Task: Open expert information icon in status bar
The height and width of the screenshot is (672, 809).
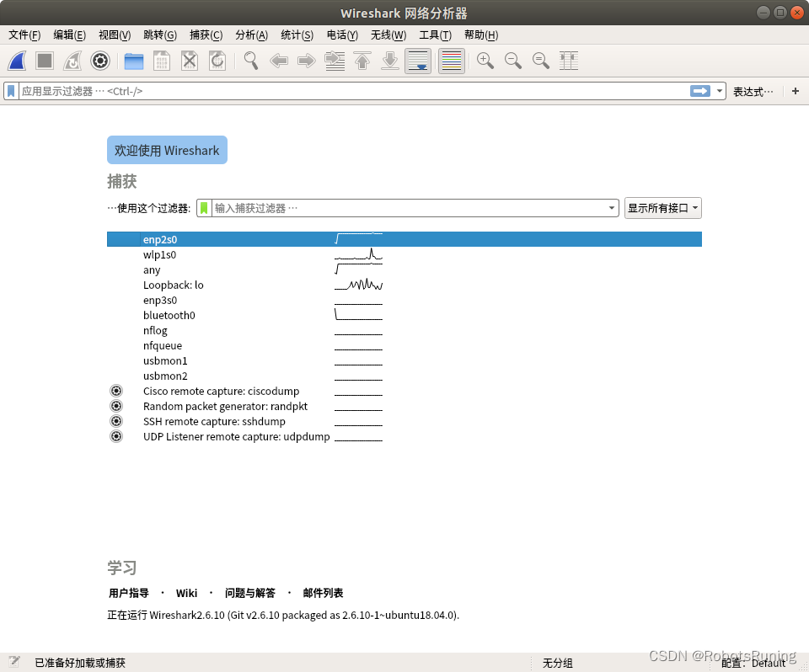Action: (x=14, y=662)
